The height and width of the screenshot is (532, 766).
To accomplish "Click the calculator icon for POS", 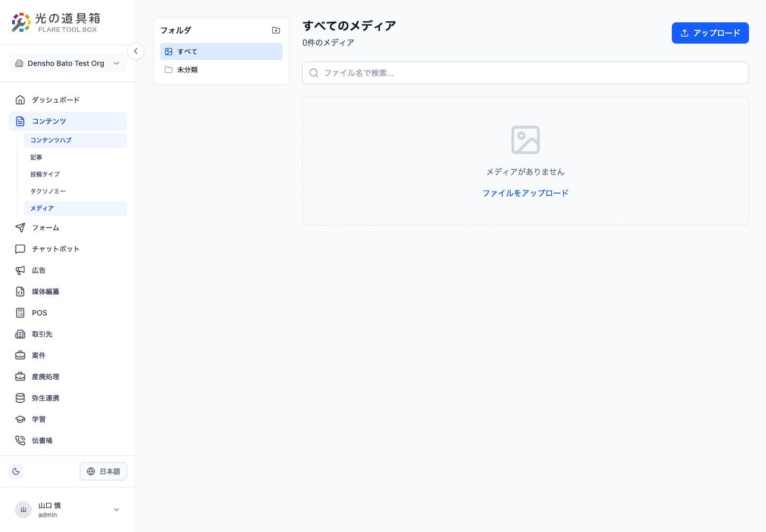I will coord(20,313).
